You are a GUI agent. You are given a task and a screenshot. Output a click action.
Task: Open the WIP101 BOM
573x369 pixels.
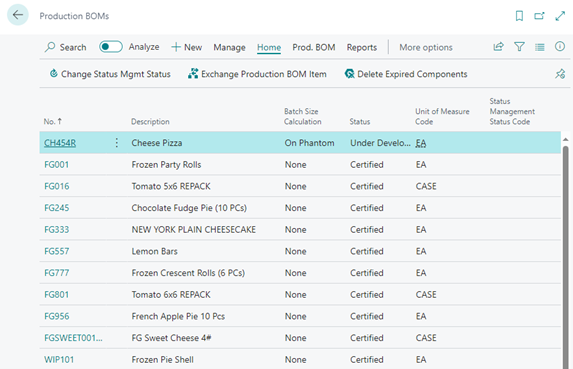pos(59,360)
